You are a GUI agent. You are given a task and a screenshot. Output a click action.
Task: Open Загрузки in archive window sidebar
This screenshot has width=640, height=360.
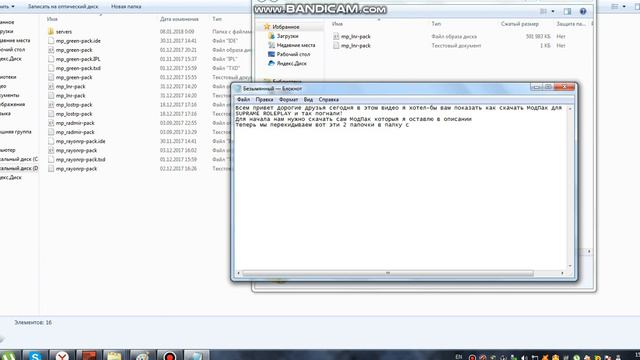pos(287,36)
